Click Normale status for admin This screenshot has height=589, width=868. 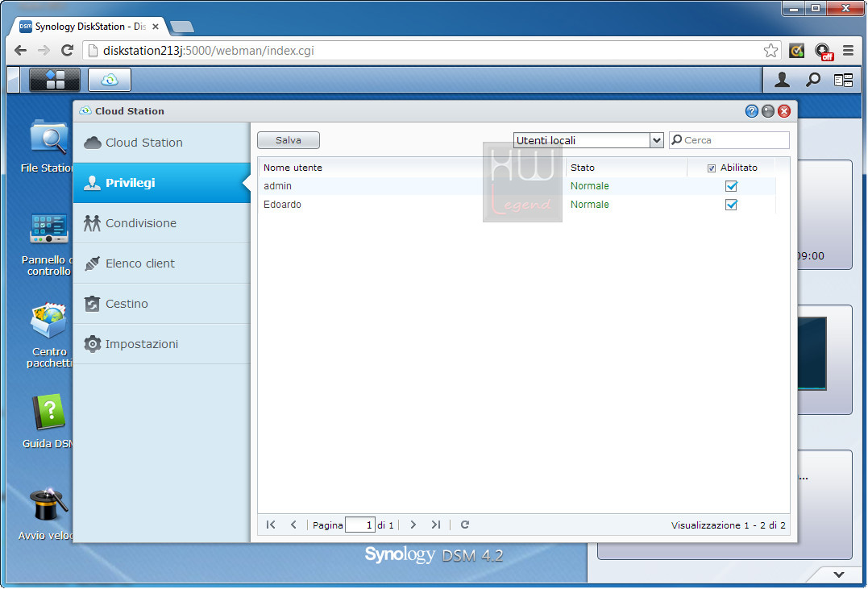[590, 186]
